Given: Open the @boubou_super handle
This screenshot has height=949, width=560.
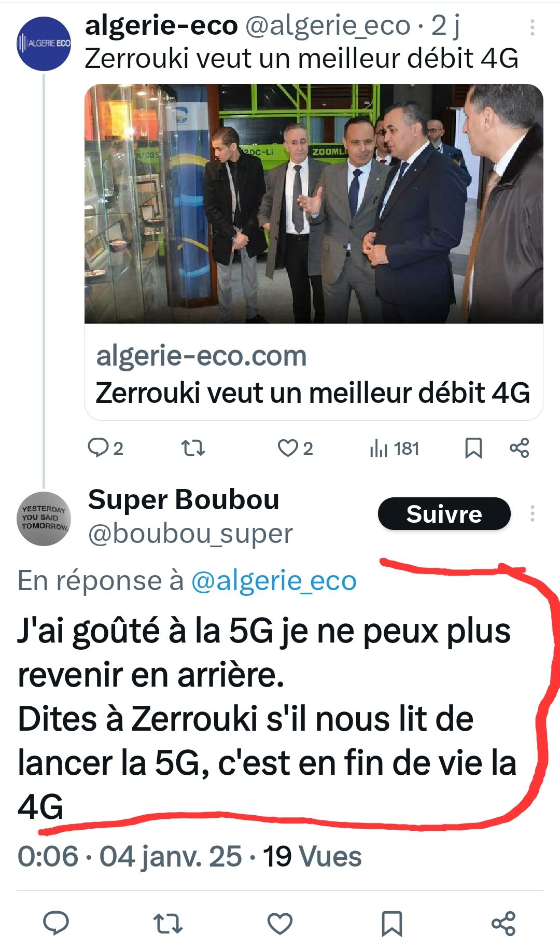Looking at the screenshot, I should [190, 534].
